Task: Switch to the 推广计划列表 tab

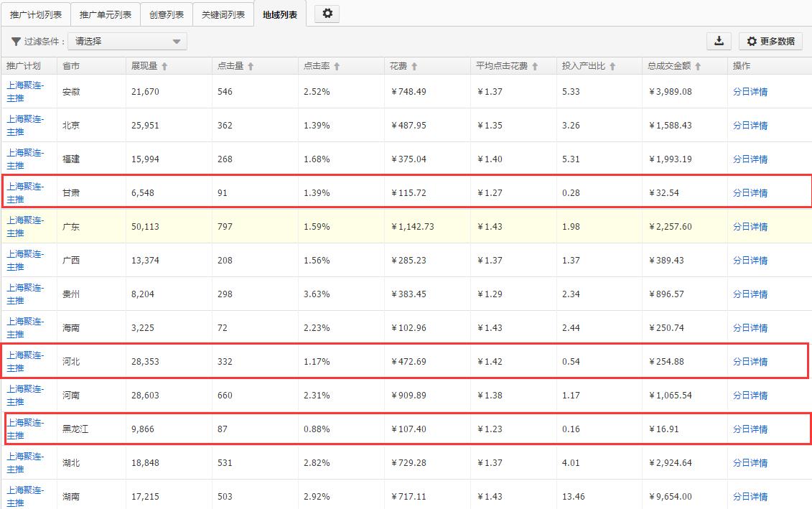Action: pyautogui.click(x=35, y=14)
